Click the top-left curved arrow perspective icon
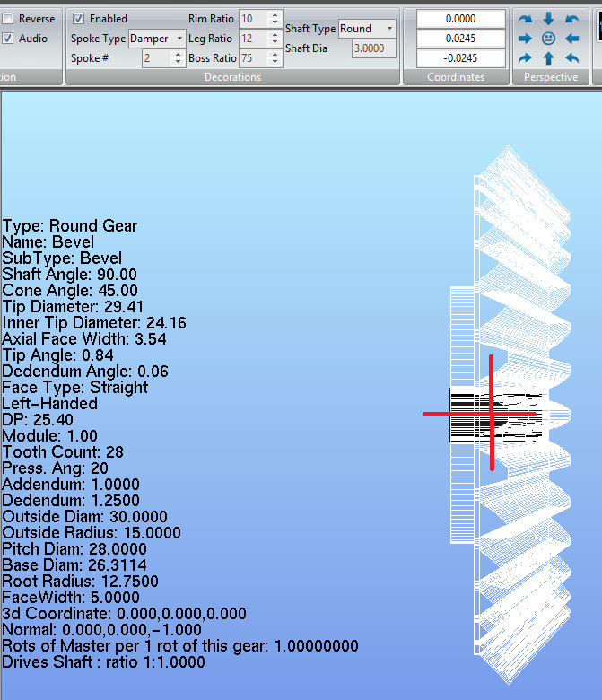The height and width of the screenshot is (700, 602). point(525,18)
